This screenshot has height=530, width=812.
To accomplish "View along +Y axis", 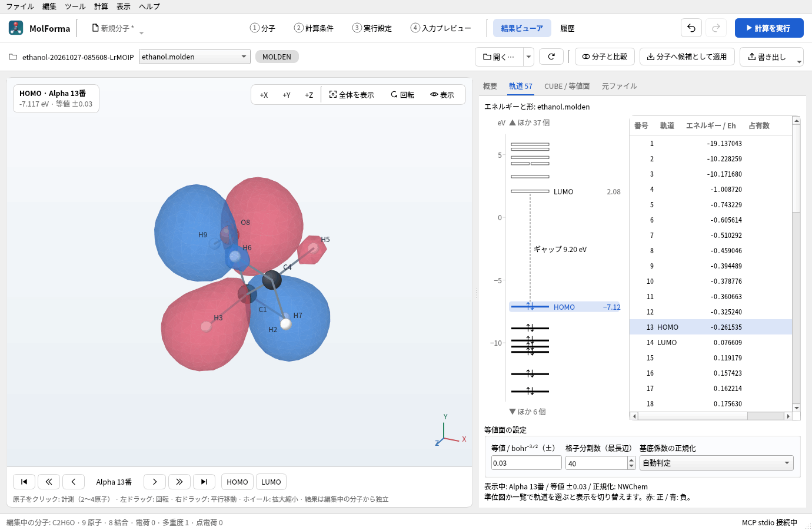I will tap(286, 95).
